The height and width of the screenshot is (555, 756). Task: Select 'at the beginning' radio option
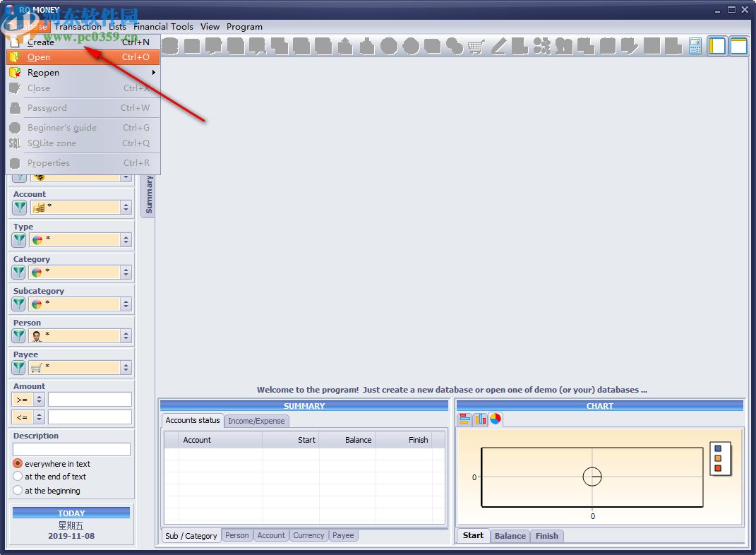tap(18, 490)
